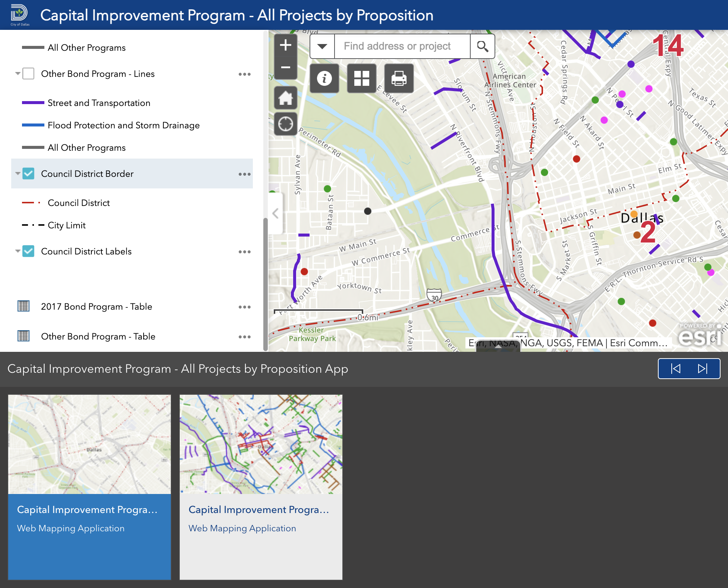Click Web Mapping Application link in first card

71,528
